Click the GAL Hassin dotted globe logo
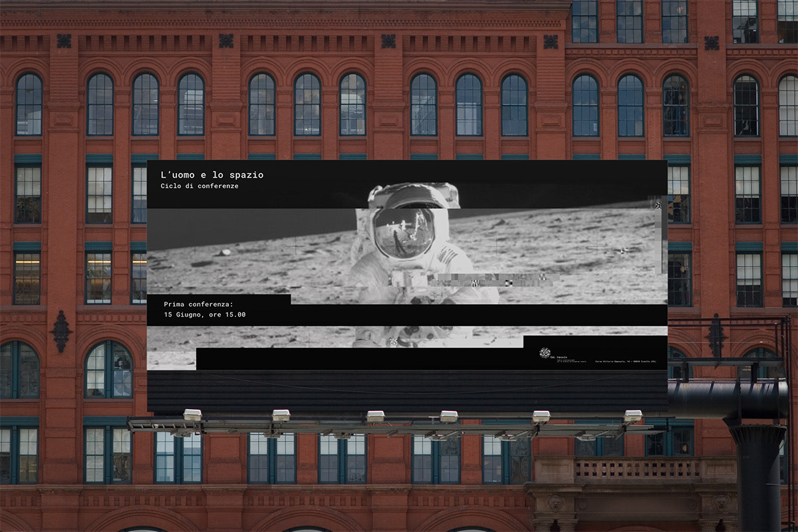The width and height of the screenshot is (798, 532). [x=545, y=353]
